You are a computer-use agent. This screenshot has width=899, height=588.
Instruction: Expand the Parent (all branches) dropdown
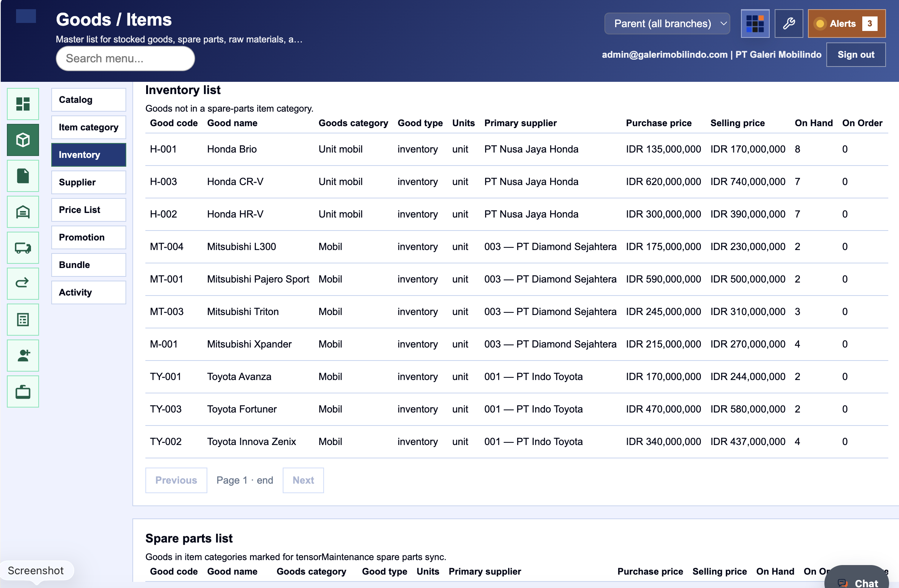(667, 24)
